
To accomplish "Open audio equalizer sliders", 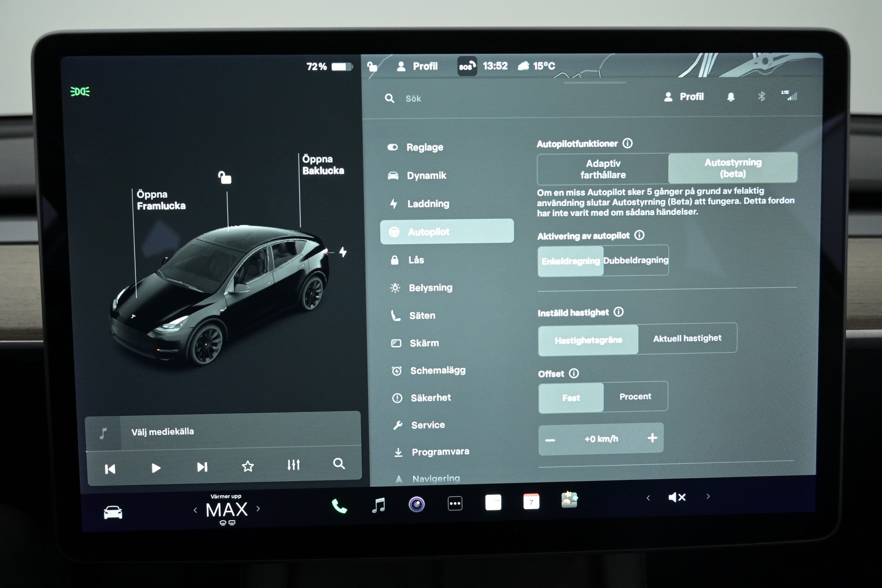I will pos(293,465).
